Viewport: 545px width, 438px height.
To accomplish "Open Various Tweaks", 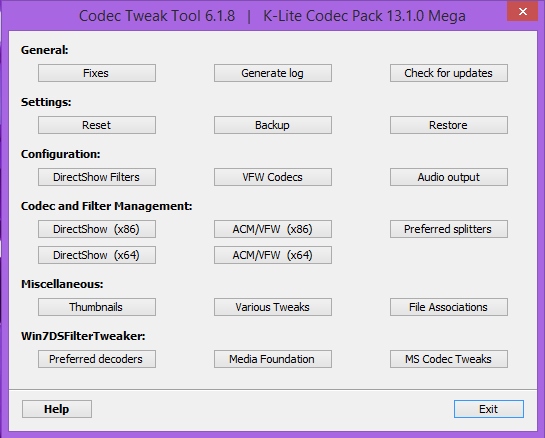I will point(273,307).
